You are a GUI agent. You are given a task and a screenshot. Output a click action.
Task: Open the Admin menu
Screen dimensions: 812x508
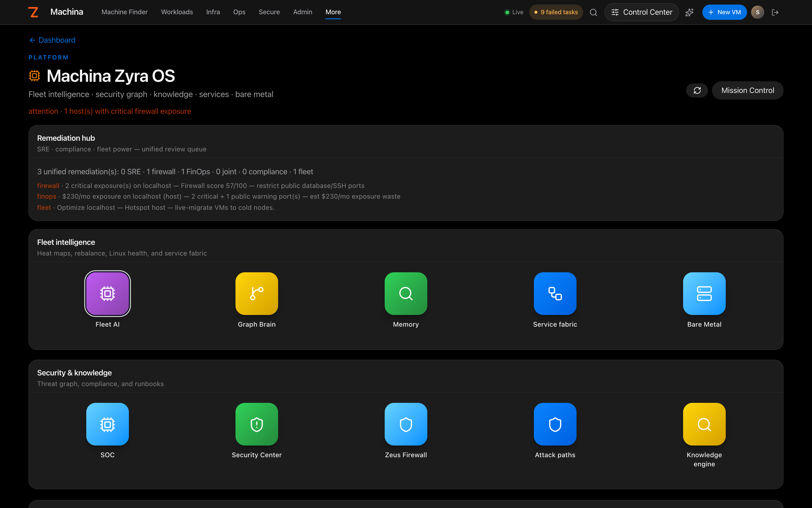pos(303,12)
